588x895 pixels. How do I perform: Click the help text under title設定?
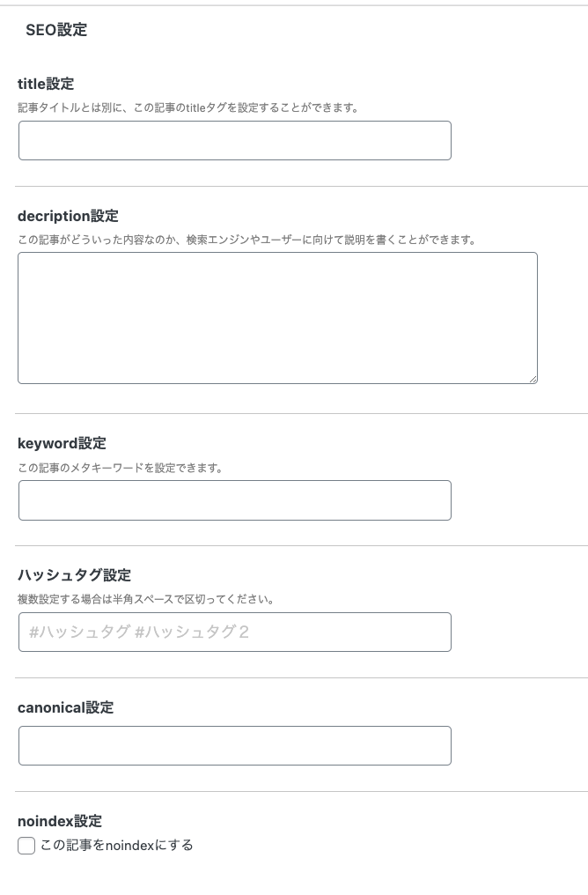point(187,108)
